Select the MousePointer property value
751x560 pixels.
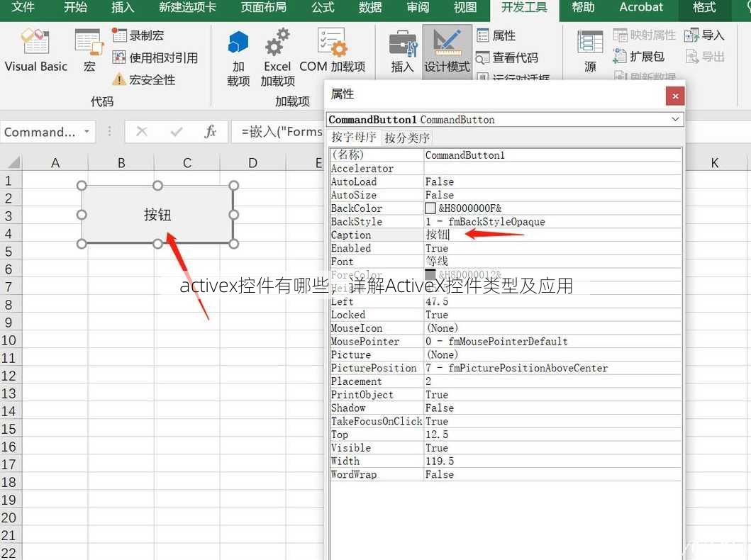pyautogui.click(x=552, y=341)
